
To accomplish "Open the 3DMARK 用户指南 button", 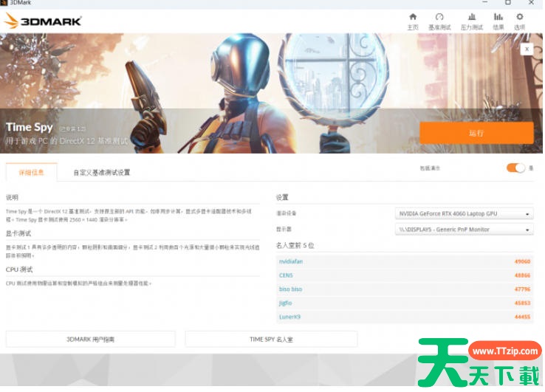I will 91,339.
